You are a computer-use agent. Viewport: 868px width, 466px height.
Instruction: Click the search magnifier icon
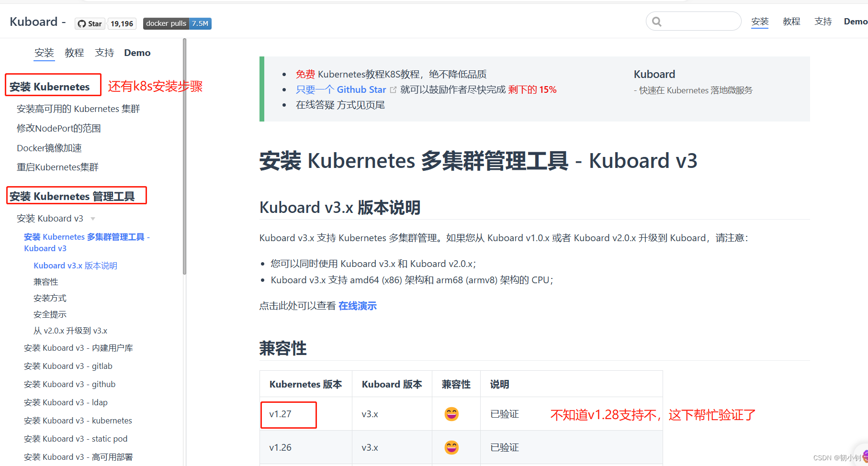[x=657, y=22]
